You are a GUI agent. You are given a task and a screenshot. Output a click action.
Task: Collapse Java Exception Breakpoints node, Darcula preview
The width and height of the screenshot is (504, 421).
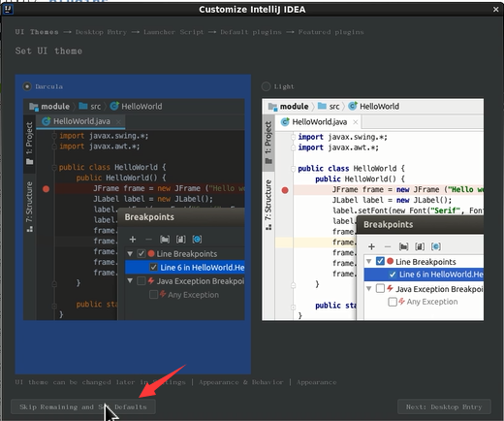pos(130,281)
